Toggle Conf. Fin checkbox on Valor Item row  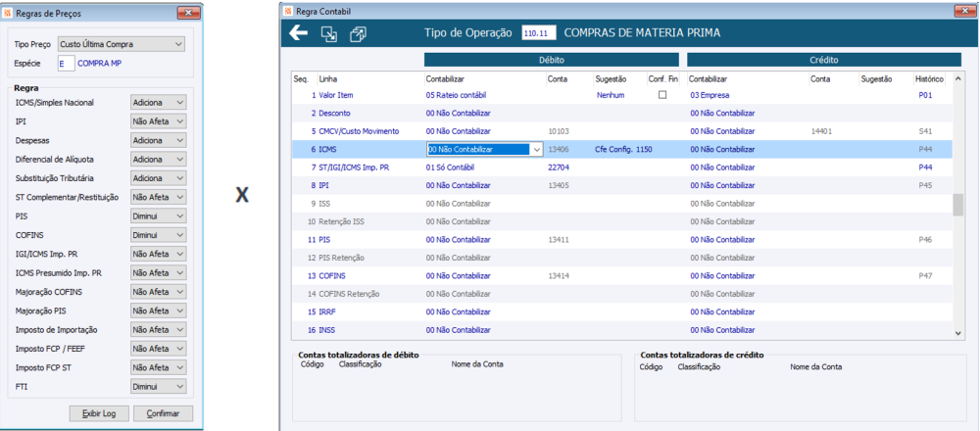(662, 95)
